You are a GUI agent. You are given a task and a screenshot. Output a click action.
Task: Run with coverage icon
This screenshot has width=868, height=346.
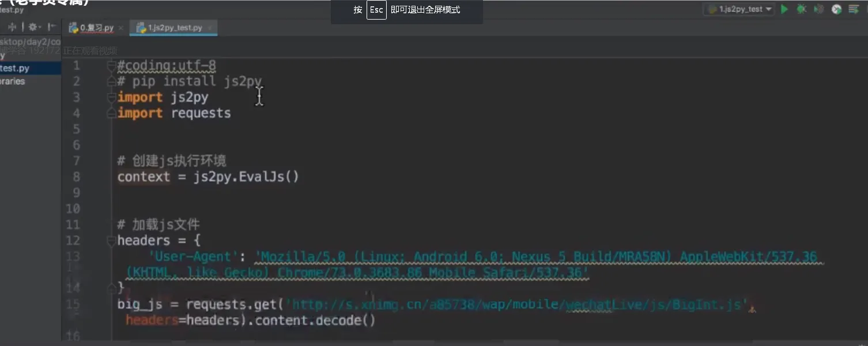click(x=818, y=9)
